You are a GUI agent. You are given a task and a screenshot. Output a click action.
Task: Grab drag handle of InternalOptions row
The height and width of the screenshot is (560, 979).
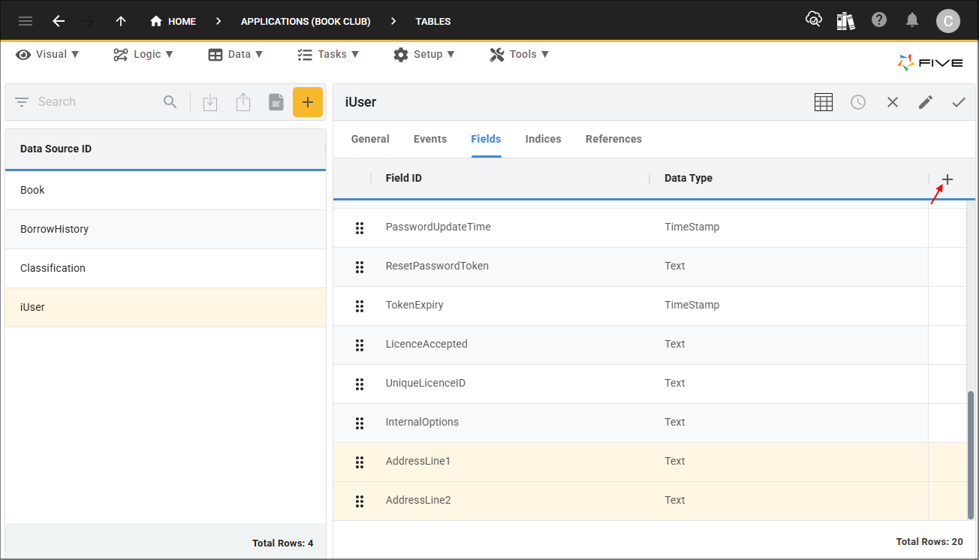360,423
